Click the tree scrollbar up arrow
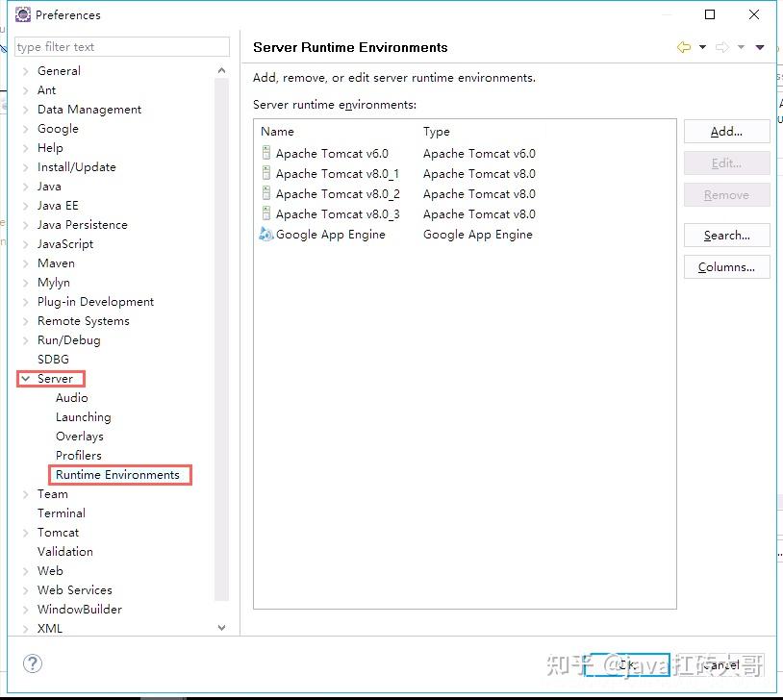The width and height of the screenshot is (783, 700). (221, 70)
